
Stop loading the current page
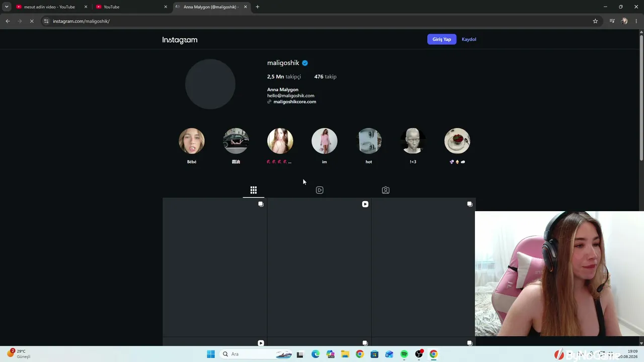(32, 21)
